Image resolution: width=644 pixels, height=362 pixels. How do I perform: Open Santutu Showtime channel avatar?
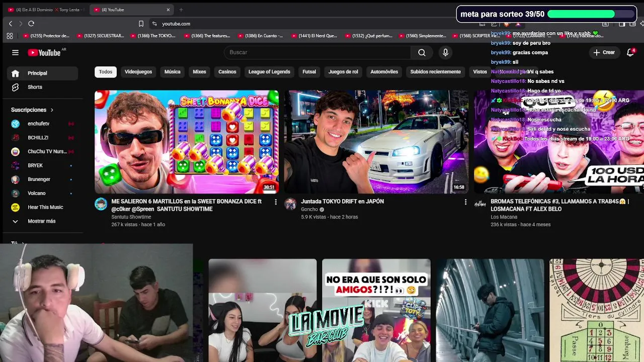101,204
